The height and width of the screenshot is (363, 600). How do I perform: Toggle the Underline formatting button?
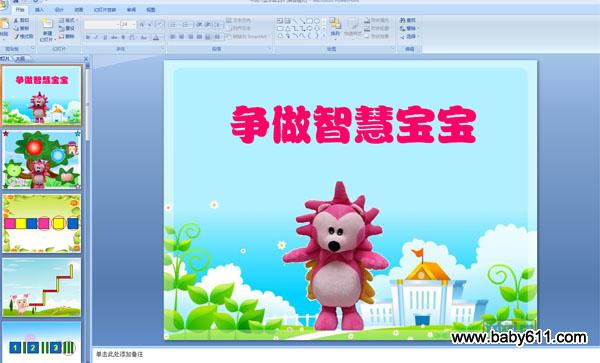(x=105, y=37)
